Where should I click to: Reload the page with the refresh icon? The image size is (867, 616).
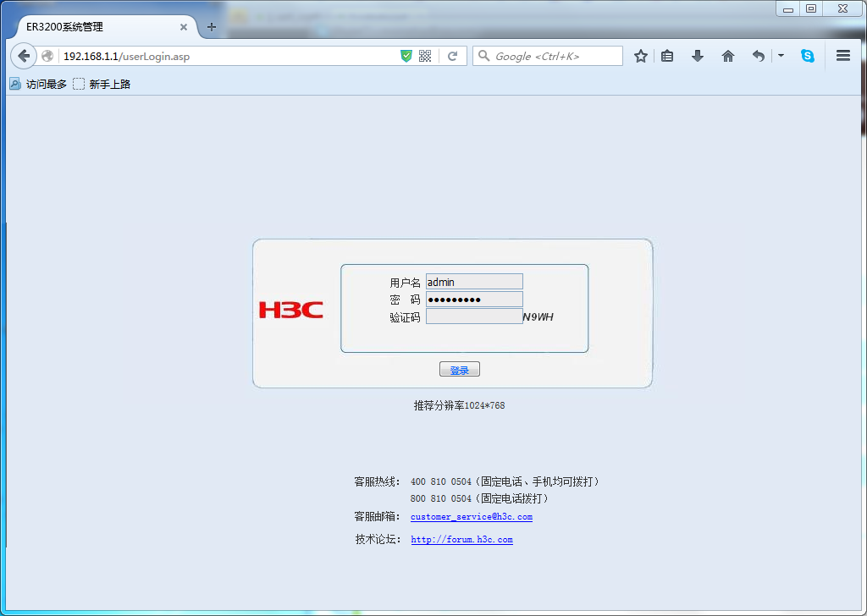point(452,56)
